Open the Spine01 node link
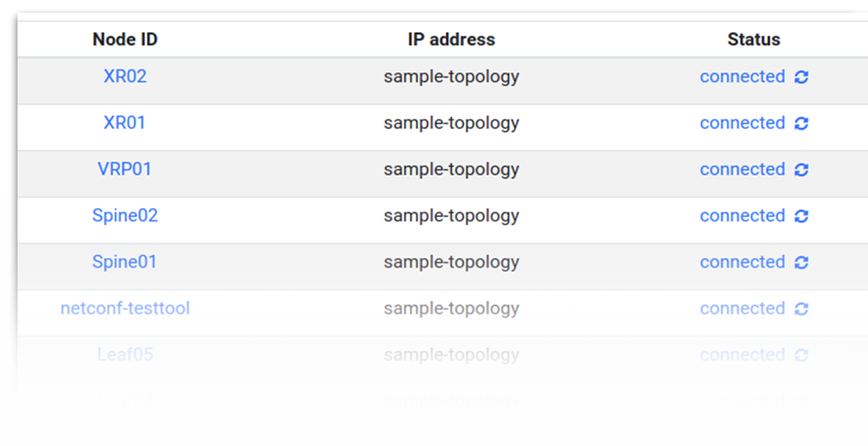Viewport: 868px width, 446px height. pos(124,262)
